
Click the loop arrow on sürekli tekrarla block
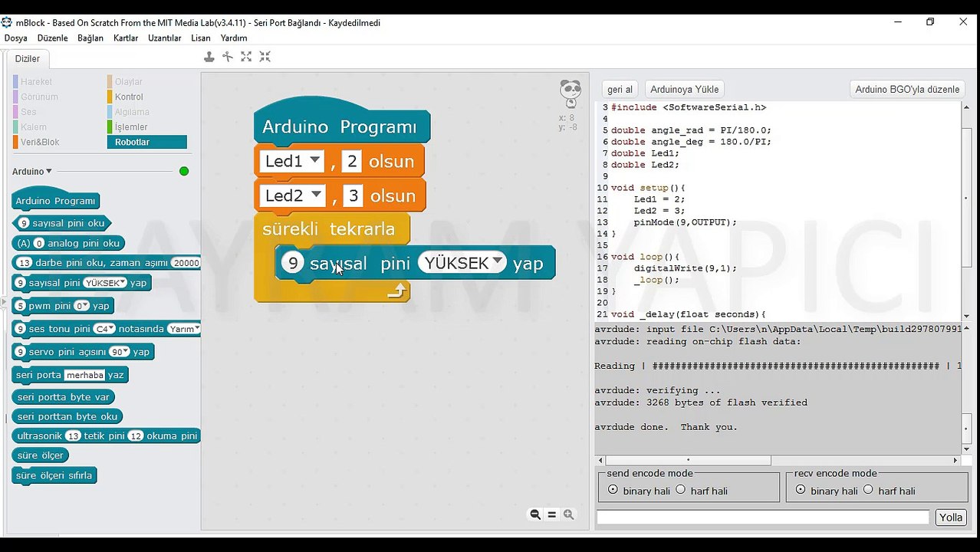[396, 291]
